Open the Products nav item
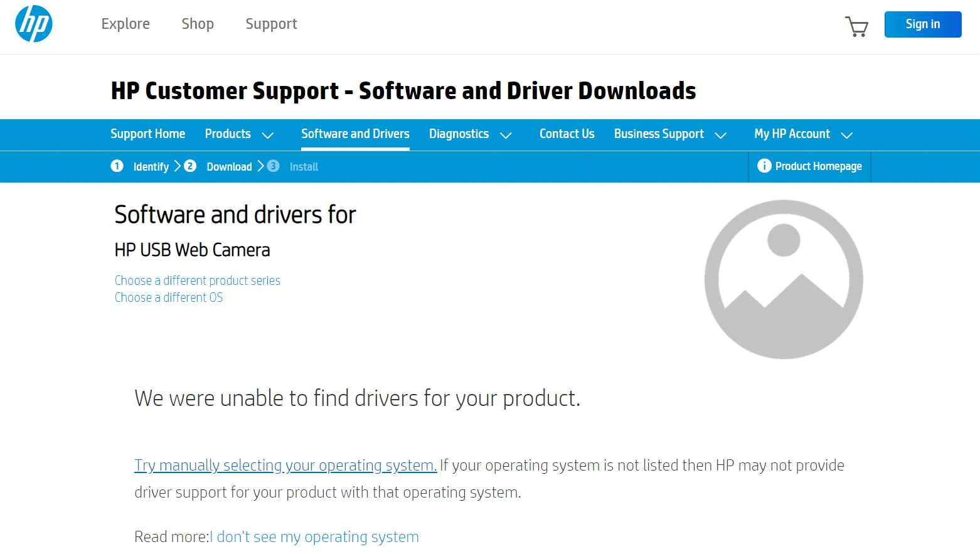The image size is (980, 554). (228, 134)
